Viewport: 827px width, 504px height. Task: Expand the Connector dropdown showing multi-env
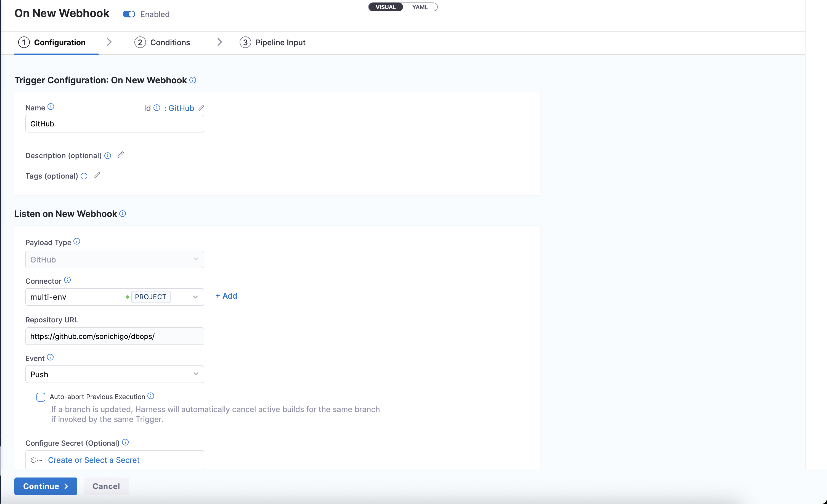point(196,297)
